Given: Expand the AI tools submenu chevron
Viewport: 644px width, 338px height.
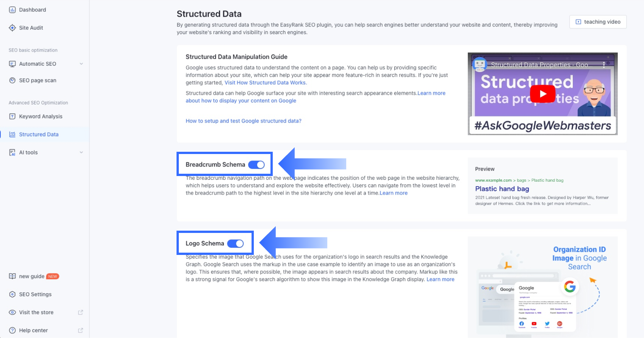Looking at the screenshot, I should [81, 152].
